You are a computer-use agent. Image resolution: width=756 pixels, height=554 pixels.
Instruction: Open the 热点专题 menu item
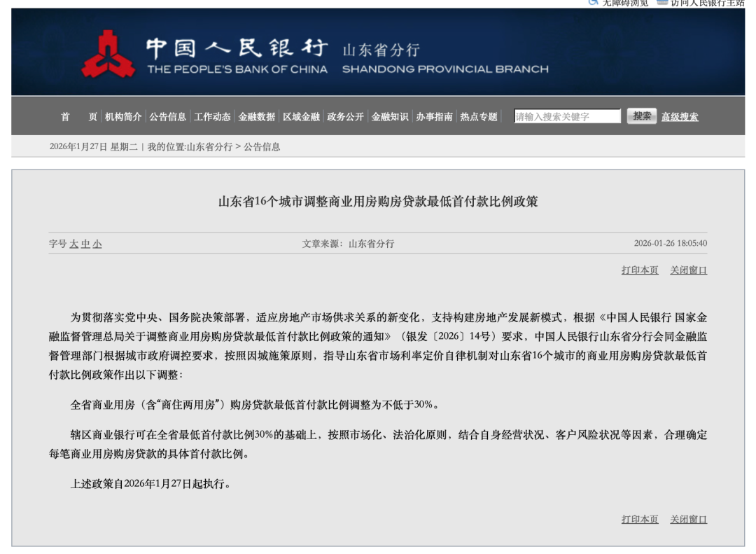(479, 117)
